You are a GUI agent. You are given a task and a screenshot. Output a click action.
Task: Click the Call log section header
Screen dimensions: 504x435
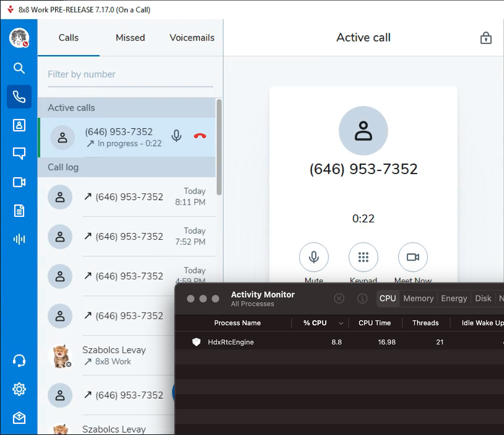pyautogui.click(x=127, y=167)
